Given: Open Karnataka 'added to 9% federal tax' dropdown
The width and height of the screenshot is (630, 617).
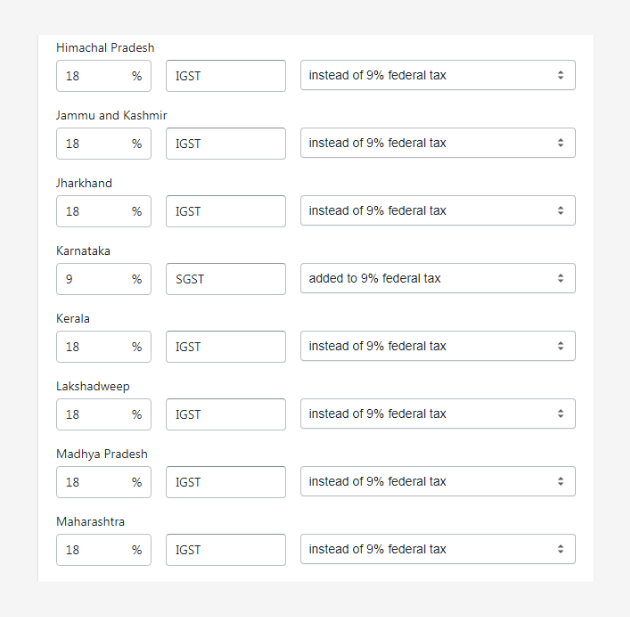Looking at the screenshot, I should 438,278.
